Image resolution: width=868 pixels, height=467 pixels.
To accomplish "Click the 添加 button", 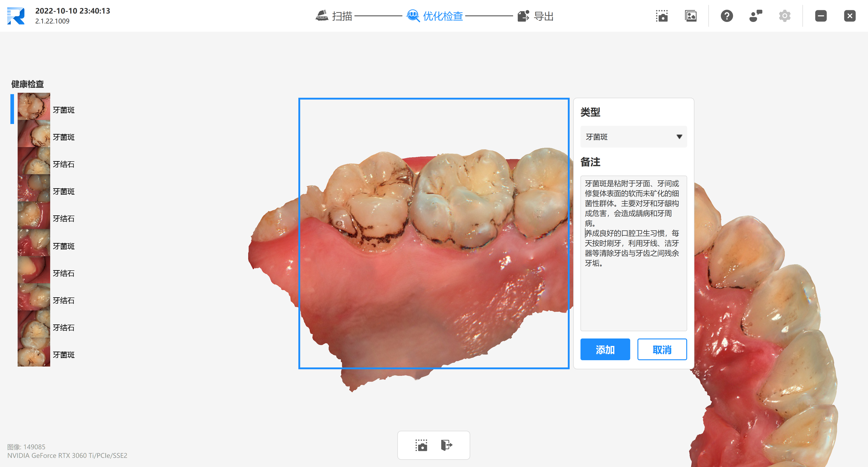I will (605, 349).
